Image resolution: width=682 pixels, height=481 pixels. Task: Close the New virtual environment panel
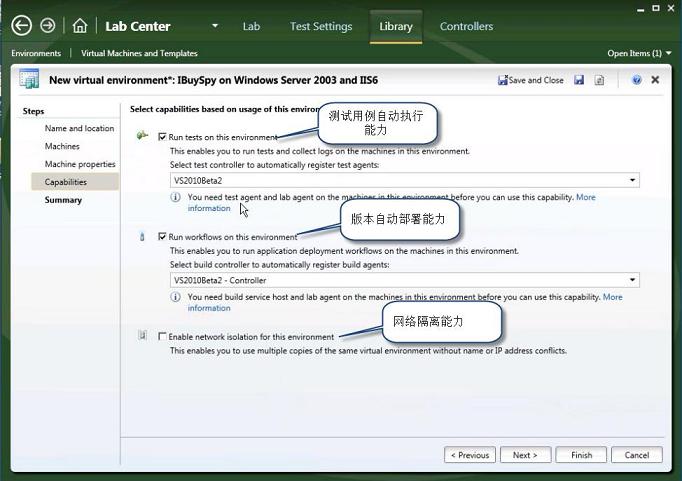(655, 80)
